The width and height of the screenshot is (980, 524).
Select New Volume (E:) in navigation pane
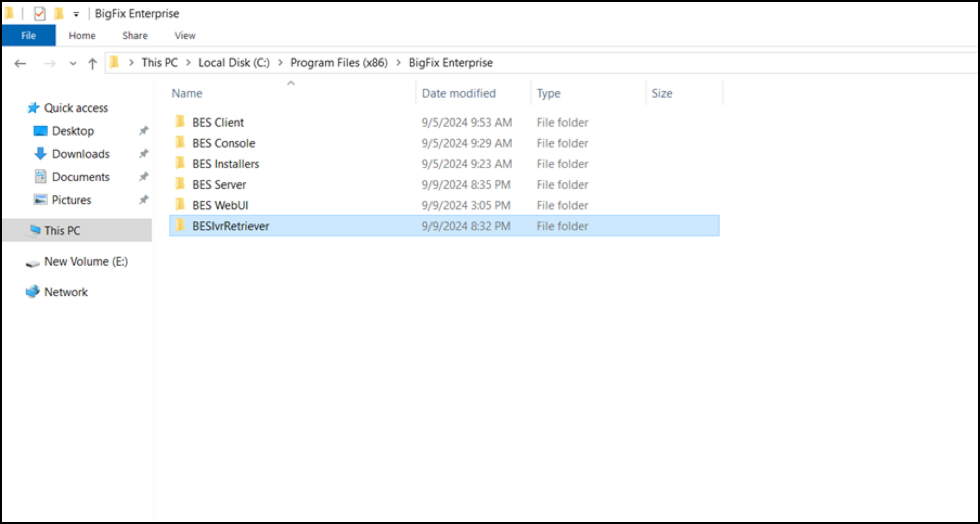[86, 261]
